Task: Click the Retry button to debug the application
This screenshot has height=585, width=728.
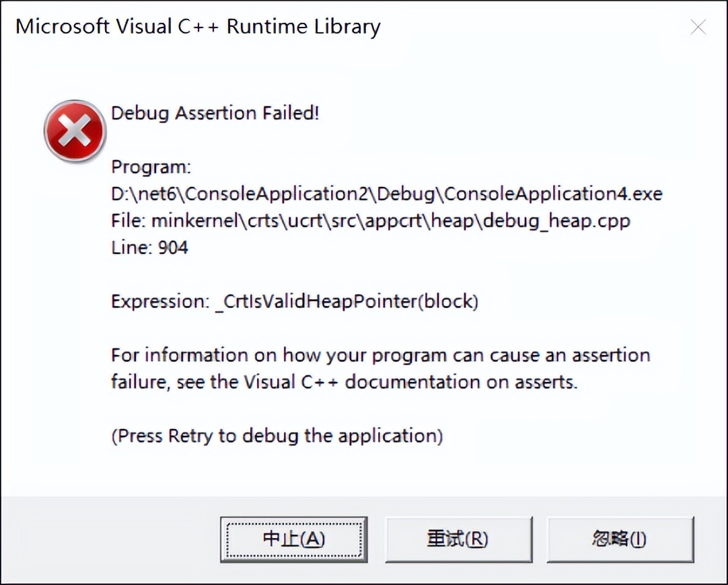Action: point(459,539)
